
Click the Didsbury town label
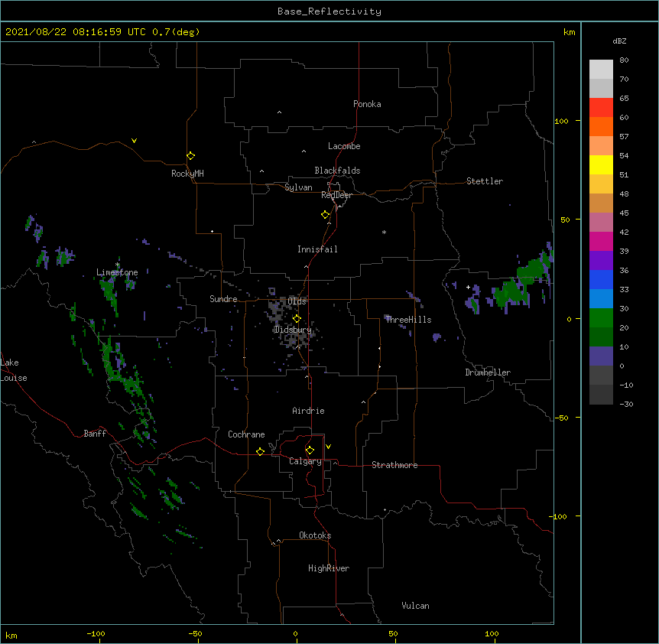point(293,330)
